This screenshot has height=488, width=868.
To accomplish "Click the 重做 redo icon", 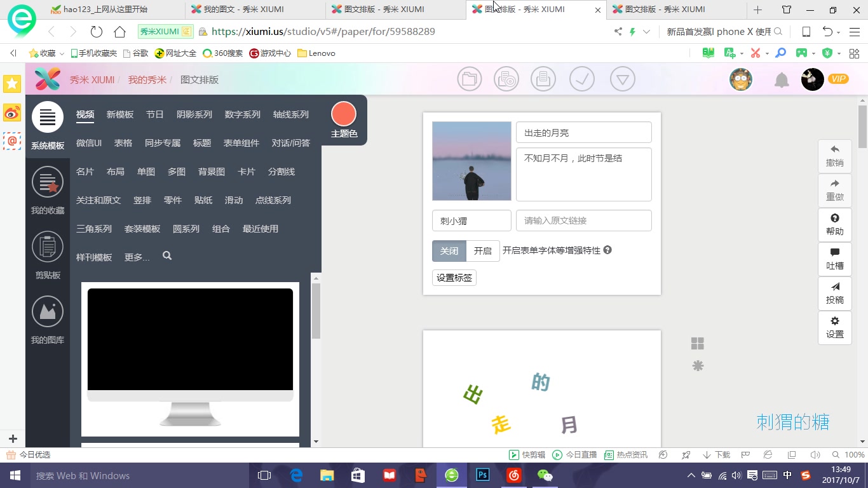I will click(x=834, y=190).
